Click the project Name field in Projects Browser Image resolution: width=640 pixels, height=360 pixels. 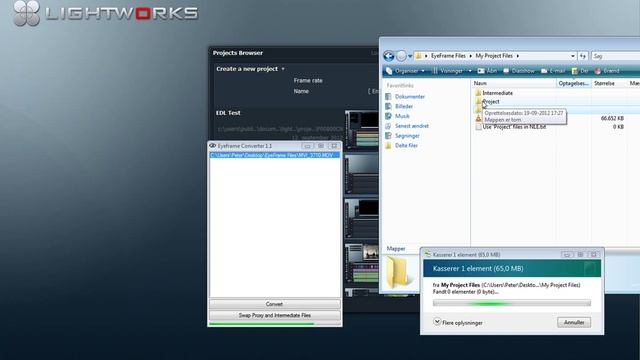tap(372, 91)
